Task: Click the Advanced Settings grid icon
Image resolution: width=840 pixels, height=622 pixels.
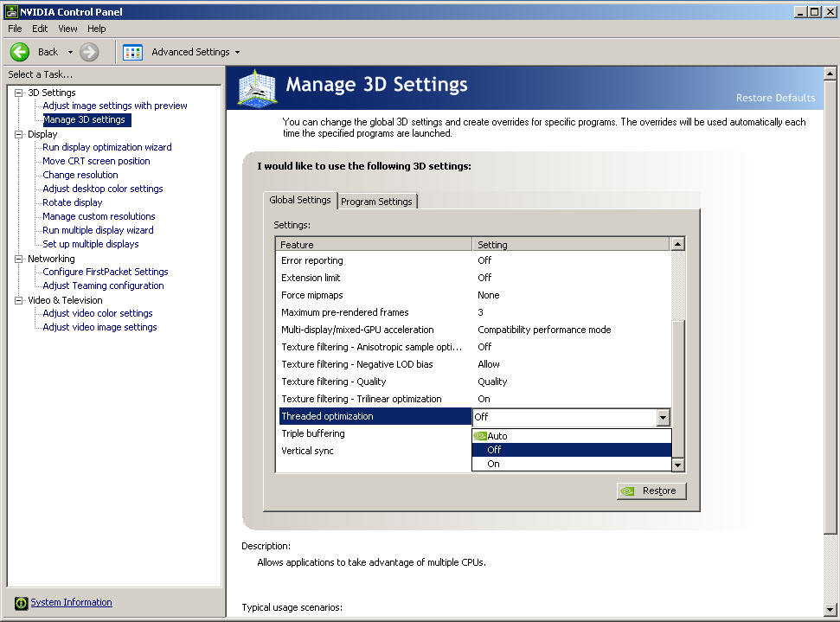Action: pyautogui.click(x=132, y=52)
